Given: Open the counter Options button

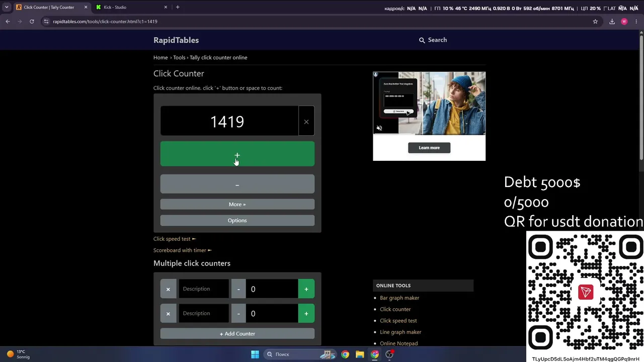Looking at the screenshot, I should coord(237,220).
